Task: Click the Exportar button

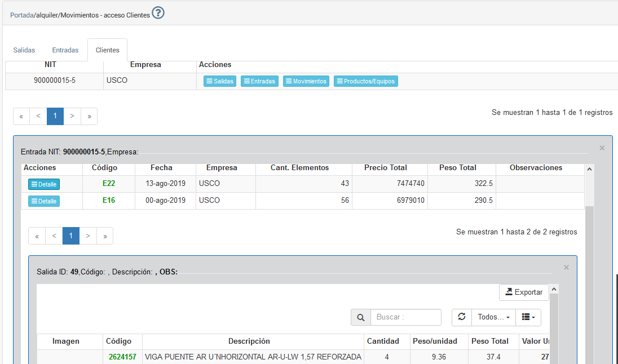Action: pyautogui.click(x=524, y=292)
